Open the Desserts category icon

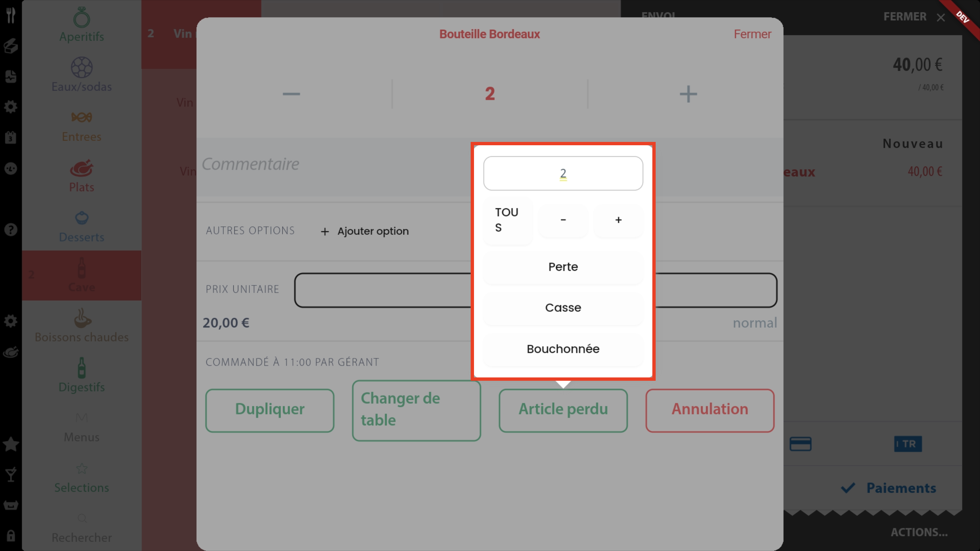81,218
